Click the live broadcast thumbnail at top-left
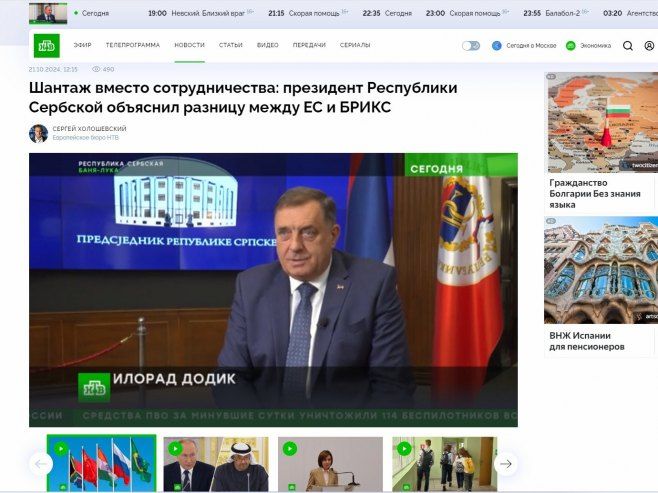The height and width of the screenshot is (493, 658). coord(48,13)
